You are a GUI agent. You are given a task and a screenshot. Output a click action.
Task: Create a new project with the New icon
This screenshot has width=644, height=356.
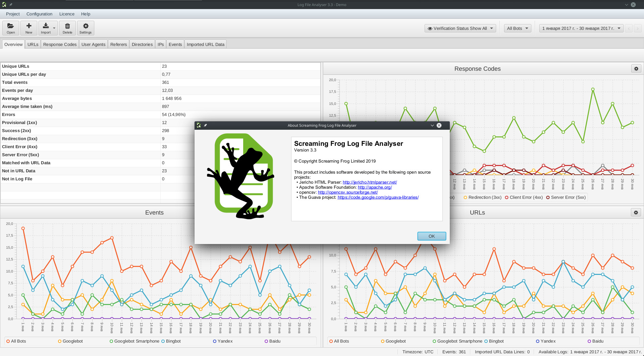tap(29, 28)
